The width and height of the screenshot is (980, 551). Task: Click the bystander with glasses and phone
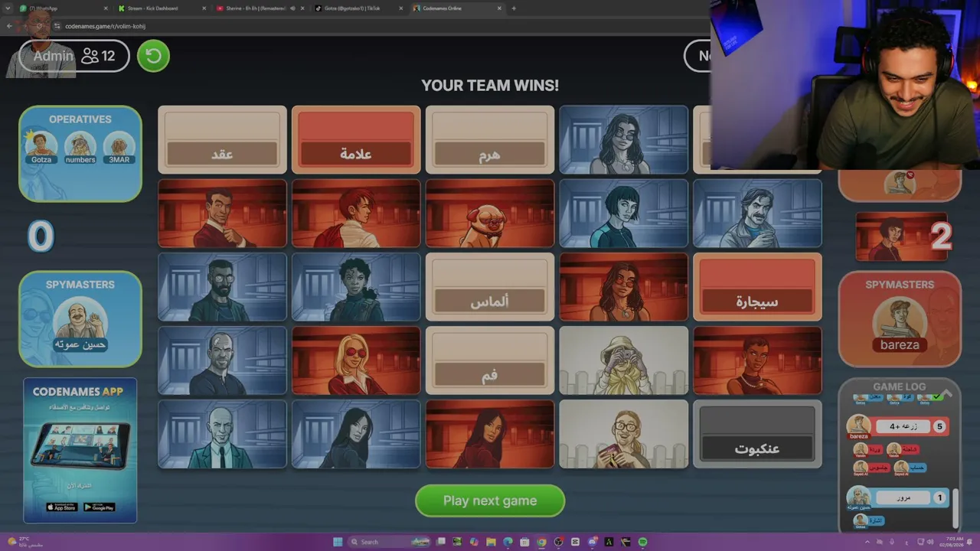623,434
